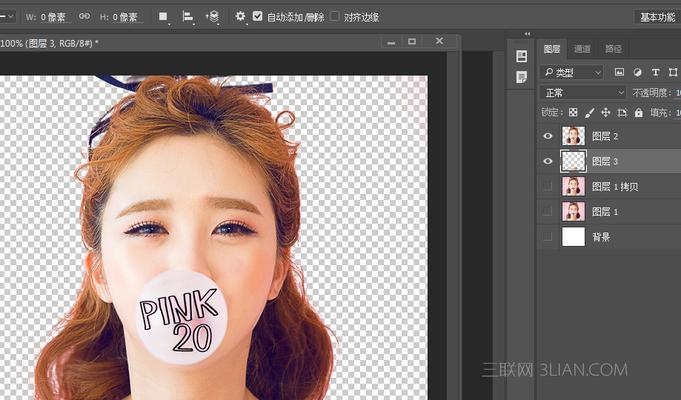The height and width of the screenshot is (400, 681).
Task: Lock transparent pixels checkerboard icon
Action: [573, 112]
